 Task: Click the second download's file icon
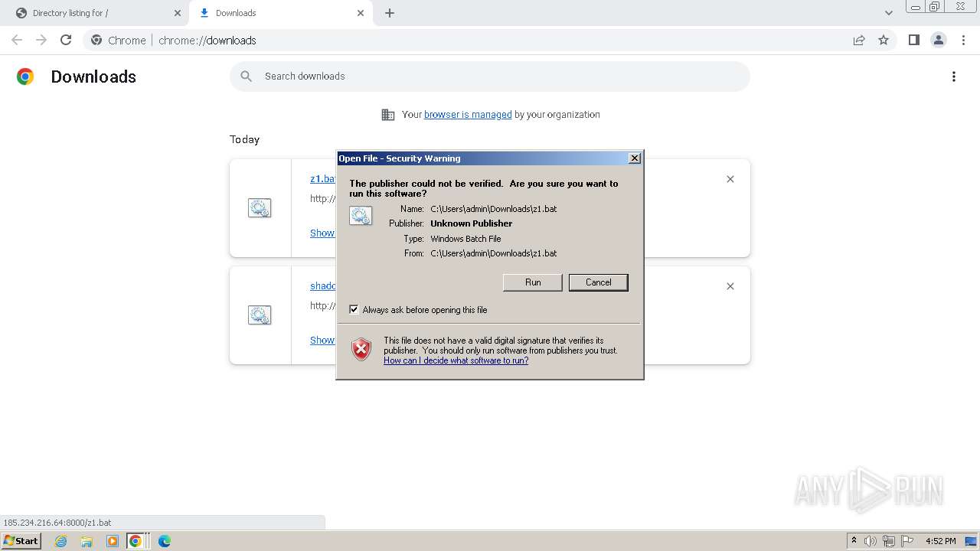click(x=260, y=315)
